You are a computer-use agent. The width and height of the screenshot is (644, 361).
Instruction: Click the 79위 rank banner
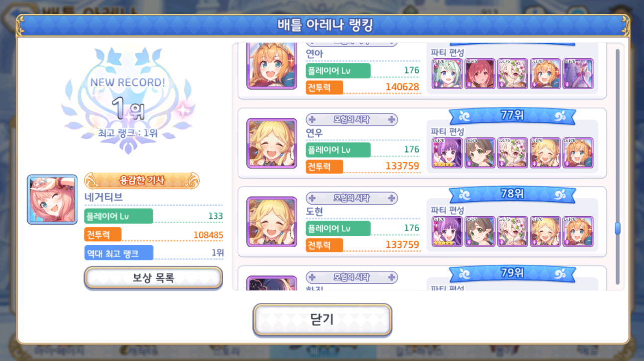512,273
